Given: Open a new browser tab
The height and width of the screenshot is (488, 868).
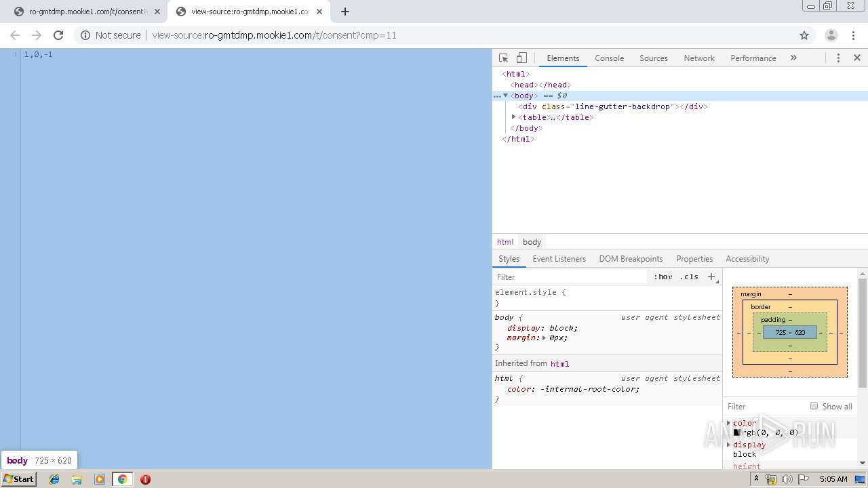Looking at the screenshot, I should (x=345, y=12).
